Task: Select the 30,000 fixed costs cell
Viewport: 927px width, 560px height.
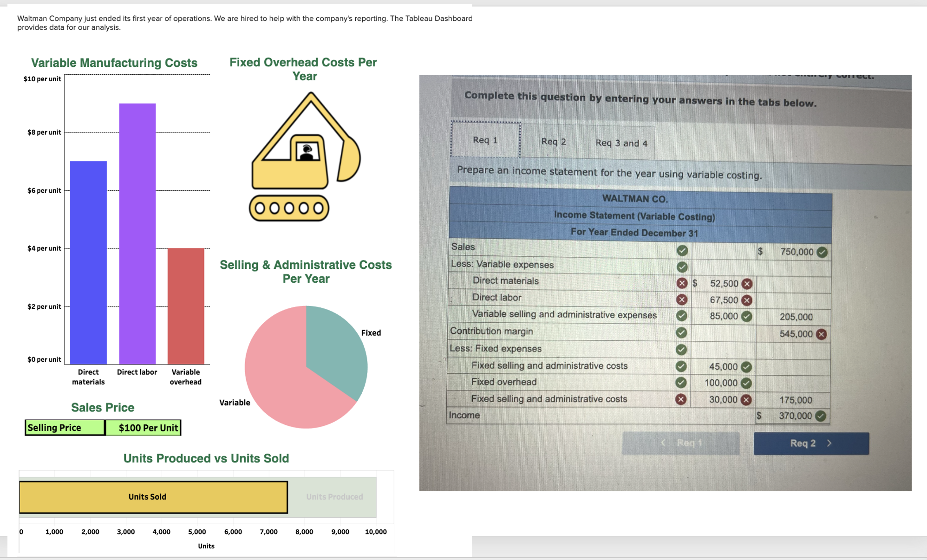Action: coord(723,400)
